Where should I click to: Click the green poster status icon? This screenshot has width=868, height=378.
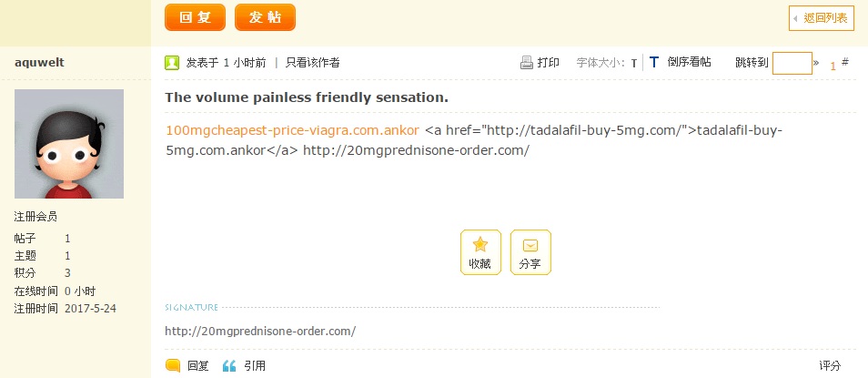[172, 63]
